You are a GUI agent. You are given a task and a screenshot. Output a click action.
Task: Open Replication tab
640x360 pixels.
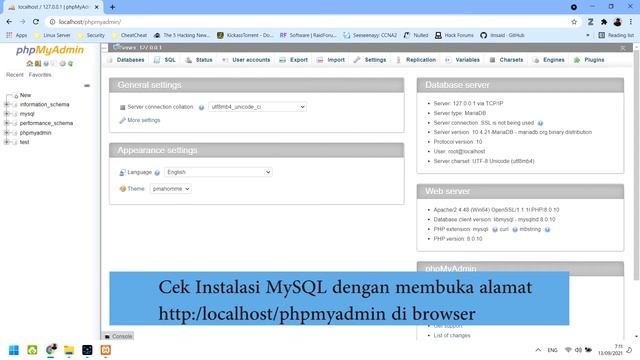click(x=416, y=60)
